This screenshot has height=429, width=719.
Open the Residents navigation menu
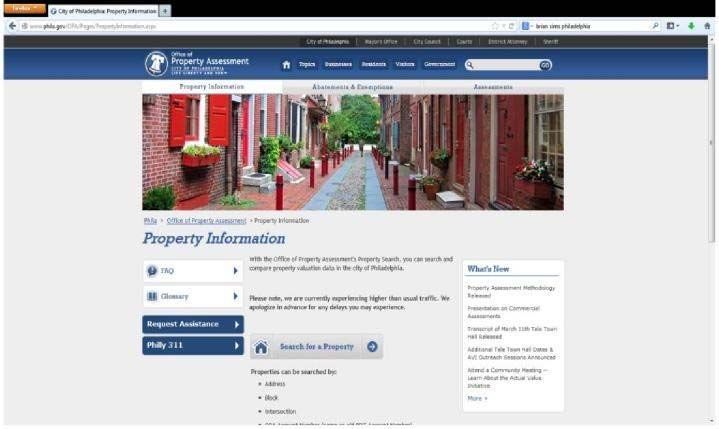374,64
